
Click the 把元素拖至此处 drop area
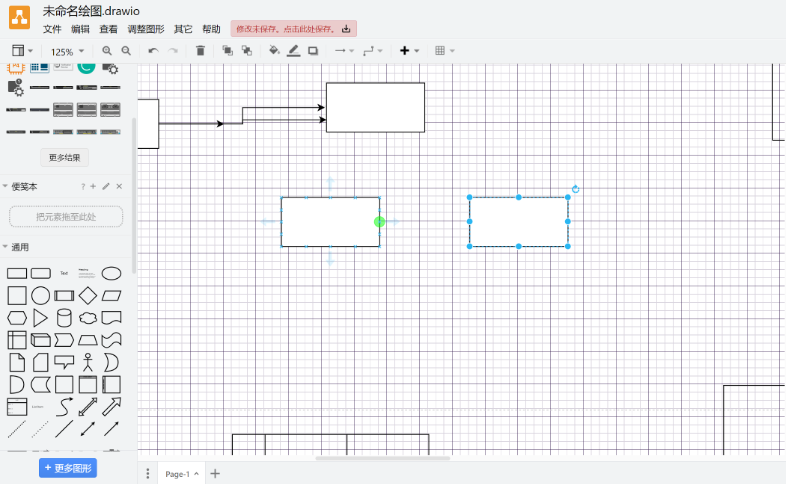point(66,217)
